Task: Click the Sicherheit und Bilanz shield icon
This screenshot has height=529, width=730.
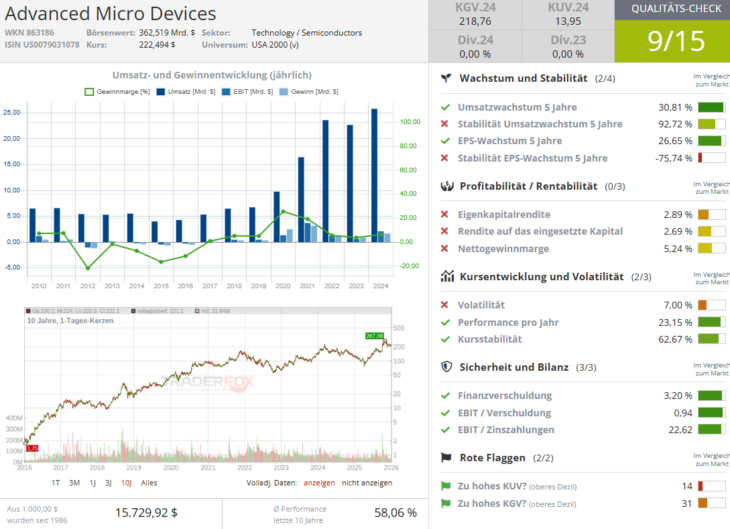Action: (446, 367)
